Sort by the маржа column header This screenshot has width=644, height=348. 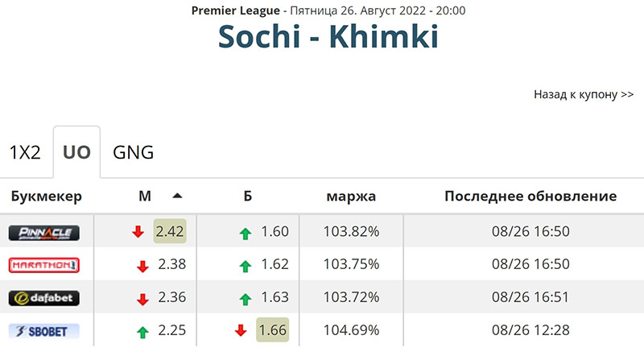tap(351, 197)
